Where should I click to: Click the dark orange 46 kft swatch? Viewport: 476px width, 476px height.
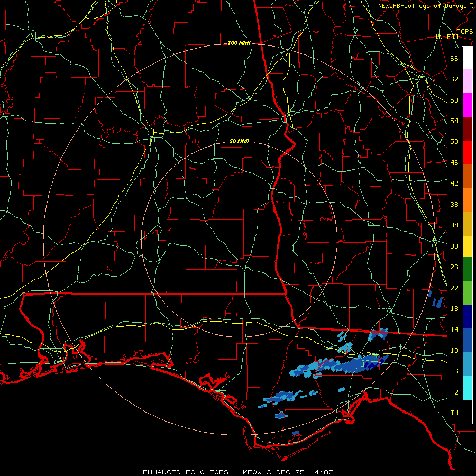(467, 176)
